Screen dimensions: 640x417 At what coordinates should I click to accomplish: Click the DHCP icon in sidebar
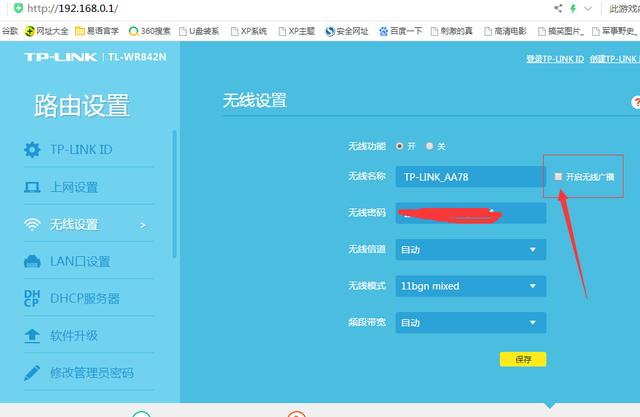coord(32,298)
